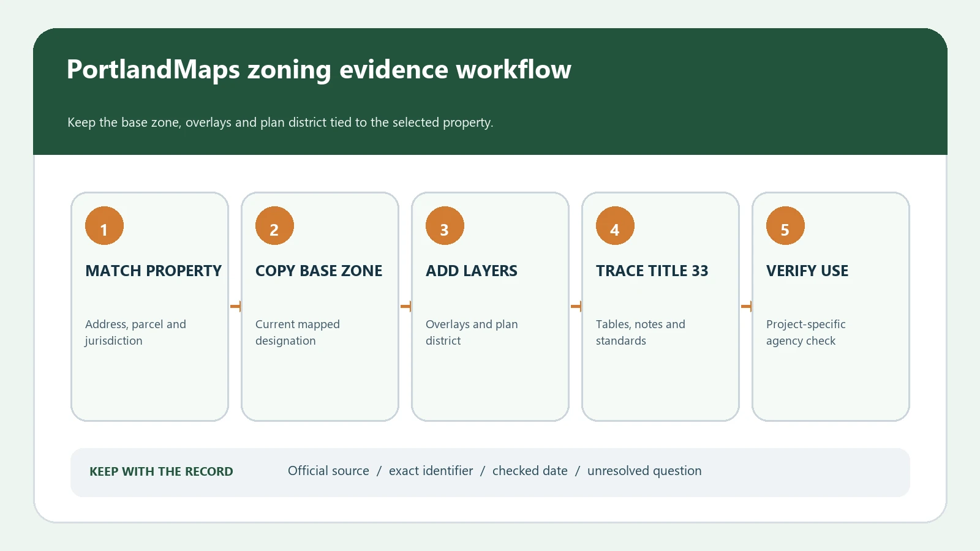The image size is (980, 551).
Task: Select the MATCH PROPERTY heading
Action: (x=154, y=271)
